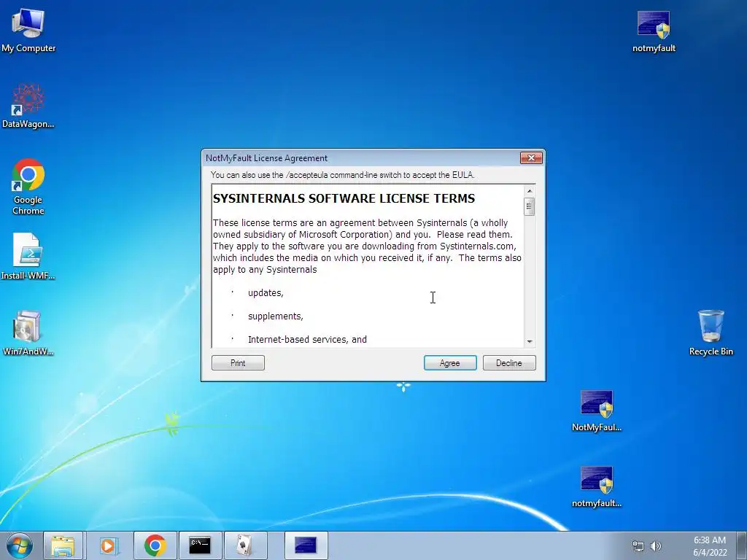Screen dimensions: 747x560
Task: Click the license scrollbar up arrow
Action: (x=530, y=191)
